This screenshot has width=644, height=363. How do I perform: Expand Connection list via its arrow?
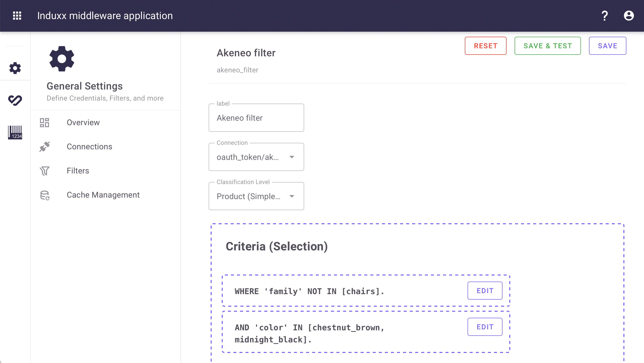click(x=292, y=157)
